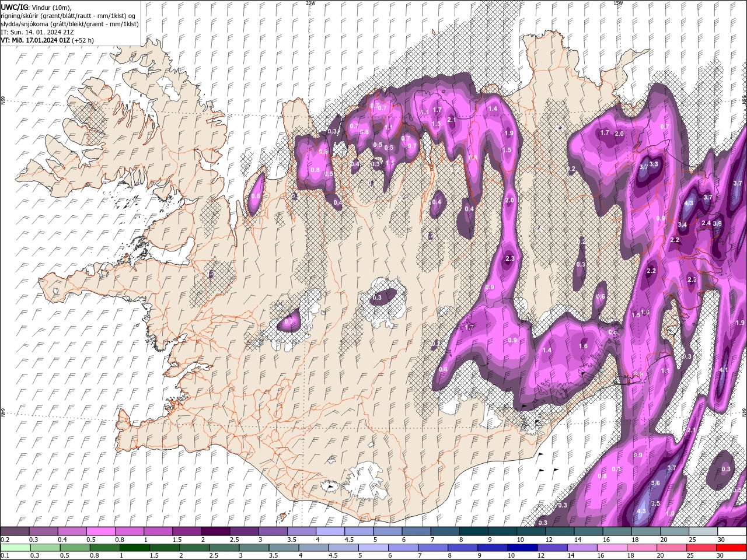Click the 'slydda/snjókoma' legend description line
Viewport: 747px width, 560px height.
click(x=69, y=24)
